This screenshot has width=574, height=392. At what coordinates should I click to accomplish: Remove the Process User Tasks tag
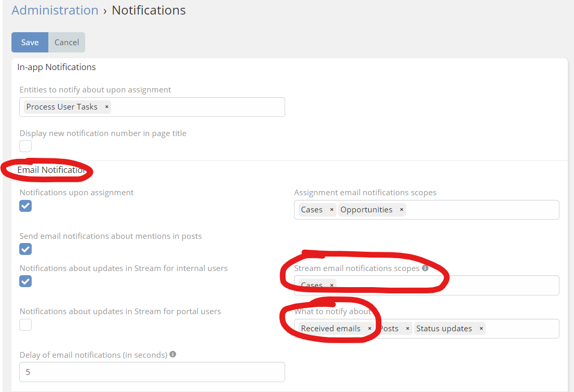pyautogui.click(x=106, y=107)
